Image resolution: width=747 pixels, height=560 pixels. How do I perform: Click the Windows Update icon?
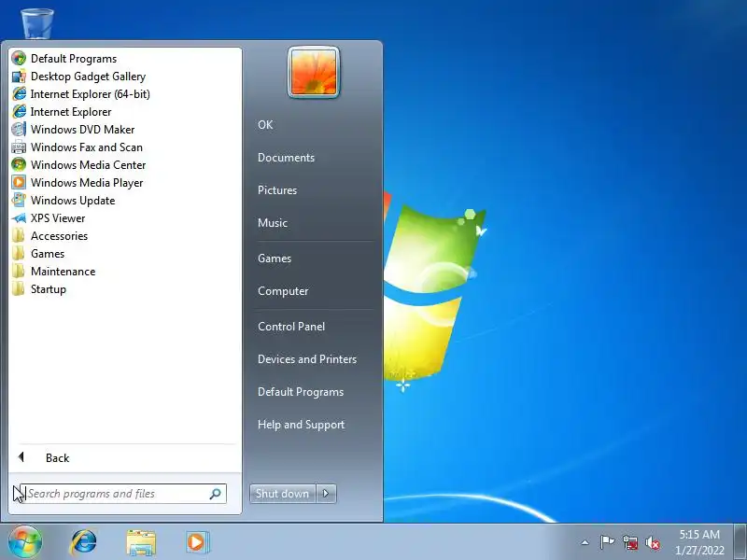point(19,200)
